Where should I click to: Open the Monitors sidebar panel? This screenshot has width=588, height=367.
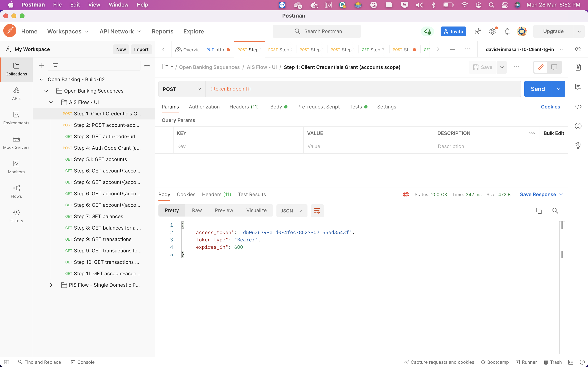click(16, 167)
